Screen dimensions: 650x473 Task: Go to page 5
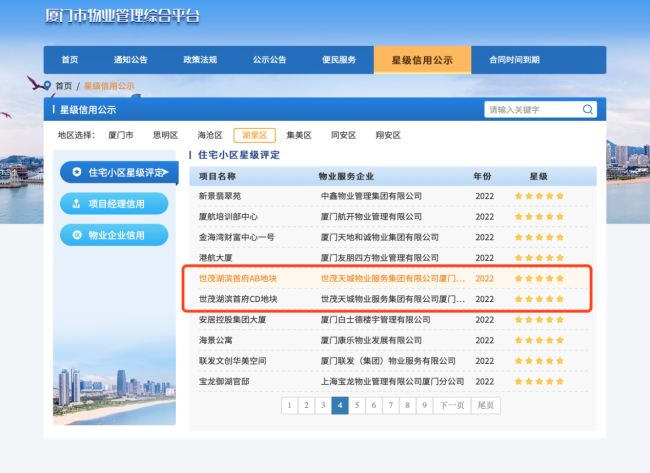[x=357, y=405]
